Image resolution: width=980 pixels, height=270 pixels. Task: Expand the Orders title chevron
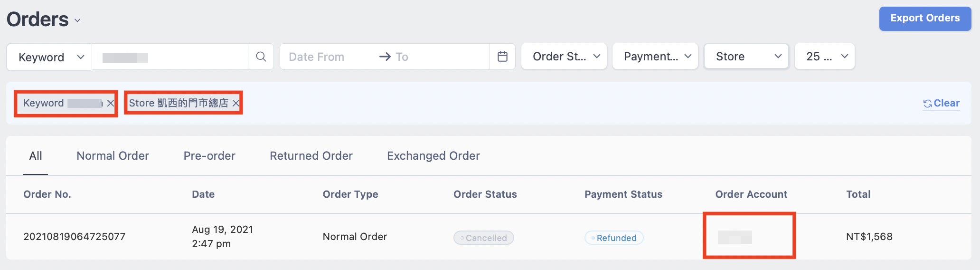coord(77,20)
